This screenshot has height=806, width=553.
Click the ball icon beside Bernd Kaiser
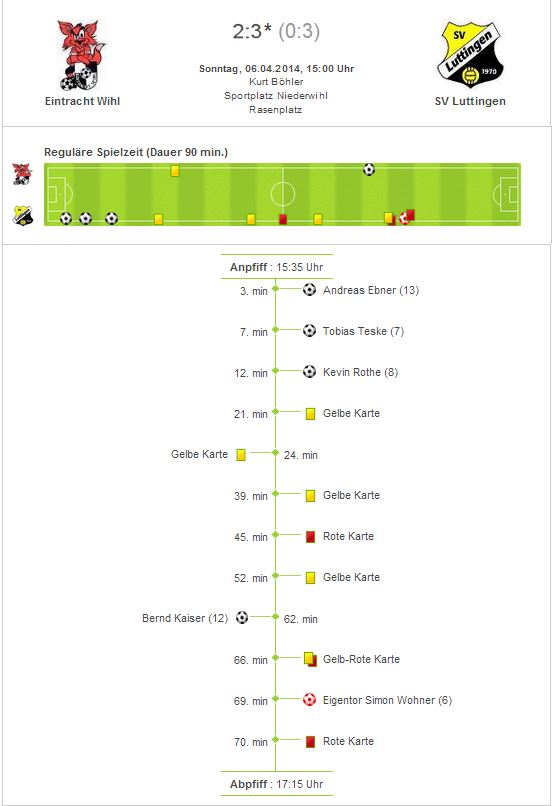tap(242, 617)
